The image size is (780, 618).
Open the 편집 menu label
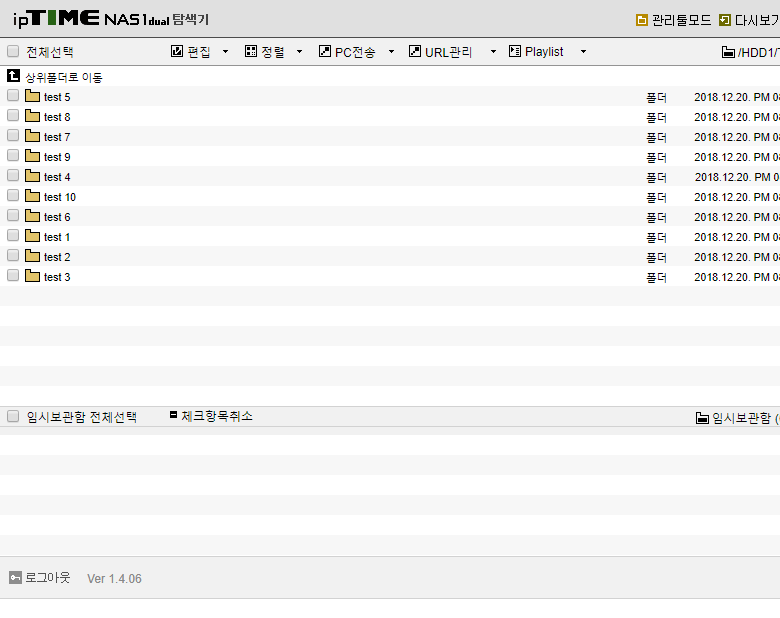[199, 52]
